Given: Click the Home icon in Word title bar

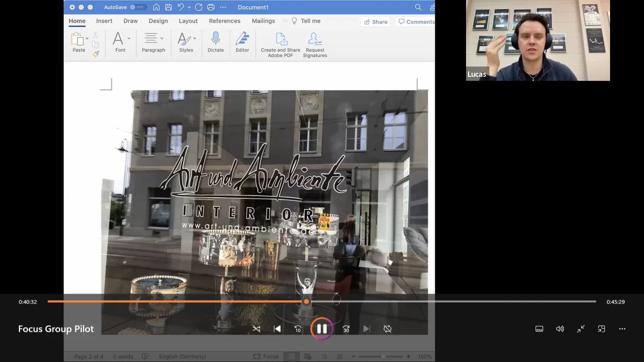Looking at the screenshot, I should point(157,7).
